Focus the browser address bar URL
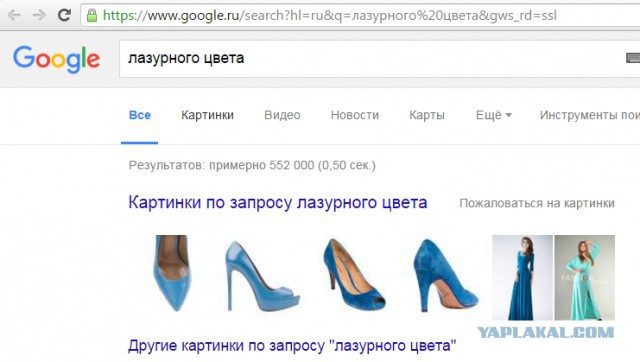640x362 pixels. click(x=329, y=16)
